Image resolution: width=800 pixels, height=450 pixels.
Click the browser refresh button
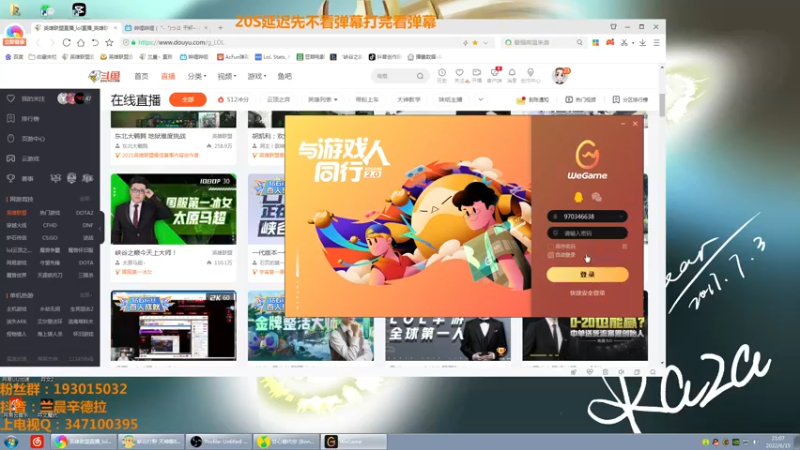66,43
